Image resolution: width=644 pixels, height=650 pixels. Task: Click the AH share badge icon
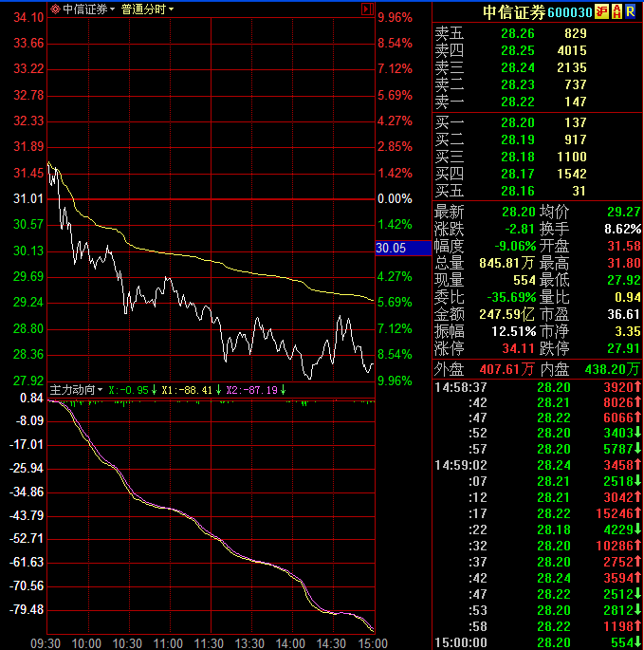point(616,12)
